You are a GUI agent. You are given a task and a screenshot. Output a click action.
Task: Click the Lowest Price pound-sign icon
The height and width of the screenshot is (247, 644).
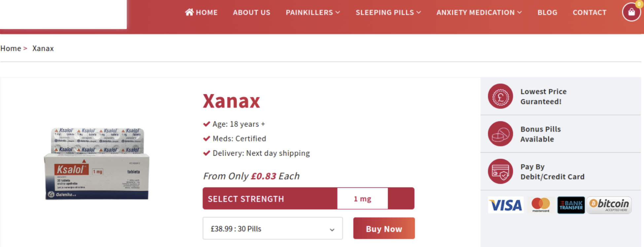click(500, 96)
